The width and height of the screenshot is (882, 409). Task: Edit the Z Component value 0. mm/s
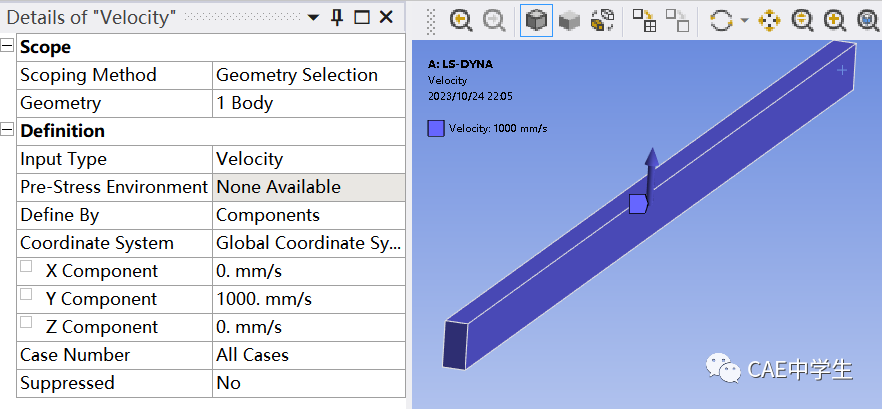pos(309,327)
